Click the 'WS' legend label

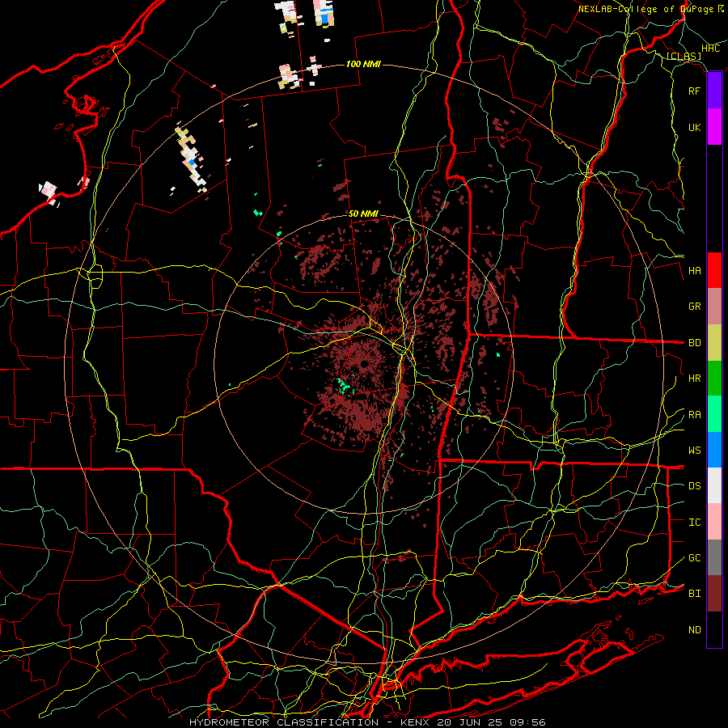(695, 451)
